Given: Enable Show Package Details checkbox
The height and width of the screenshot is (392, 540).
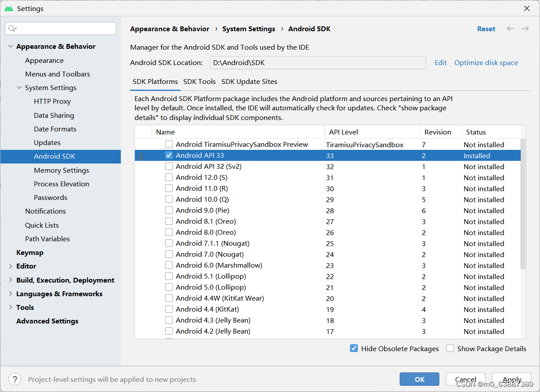Looking at the screenshot, I should click(450, 348).
